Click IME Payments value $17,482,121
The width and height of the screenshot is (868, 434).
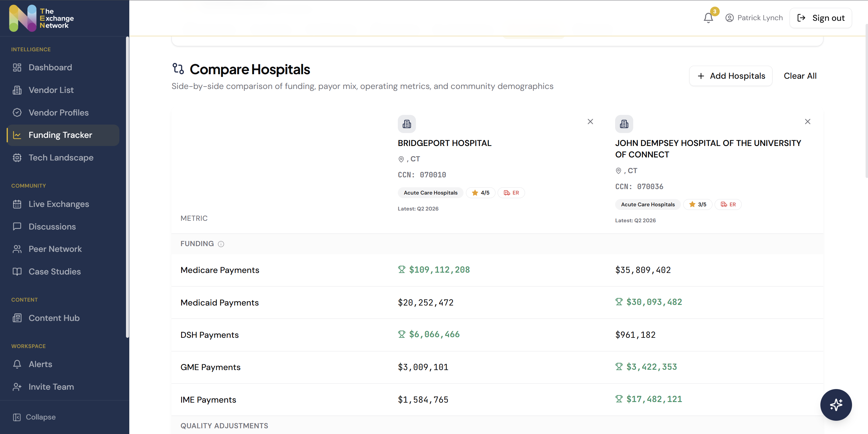[x=654, y=399]
